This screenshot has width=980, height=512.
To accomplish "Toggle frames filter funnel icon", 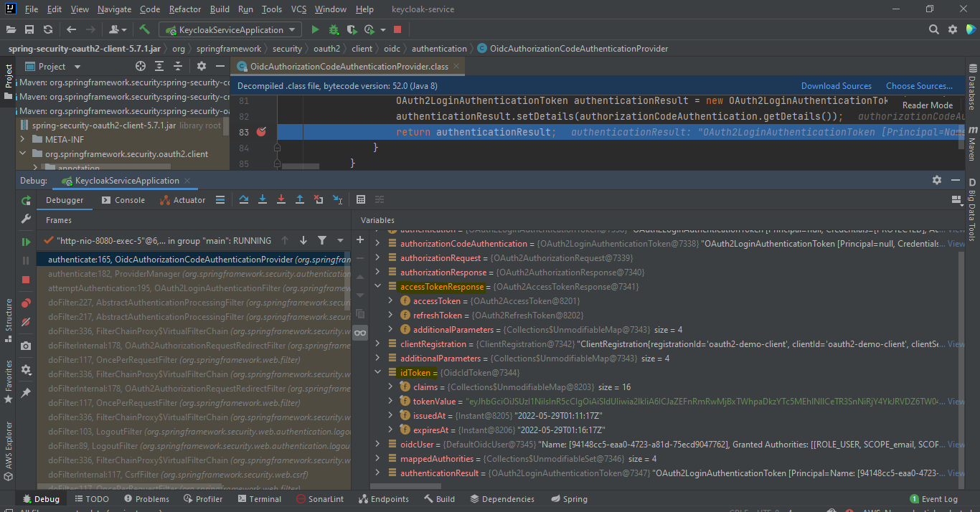I will (x=322, y=240).
